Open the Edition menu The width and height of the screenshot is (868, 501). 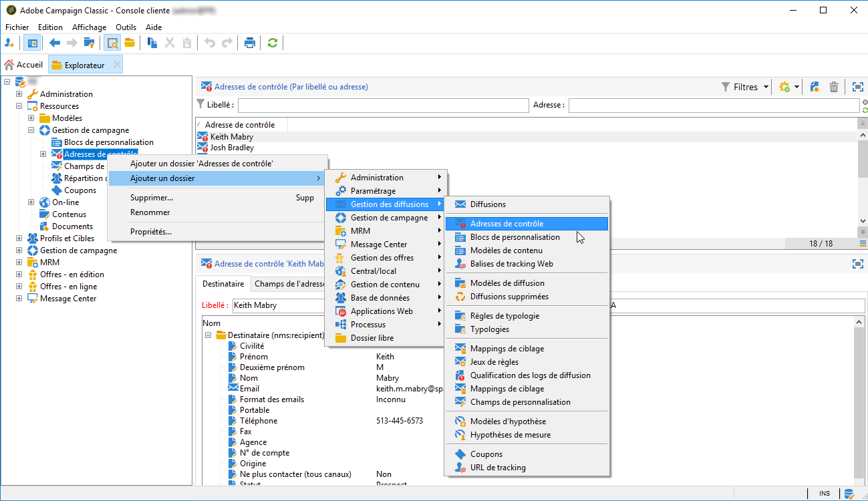pyautogui.click(x=50, y=27)
